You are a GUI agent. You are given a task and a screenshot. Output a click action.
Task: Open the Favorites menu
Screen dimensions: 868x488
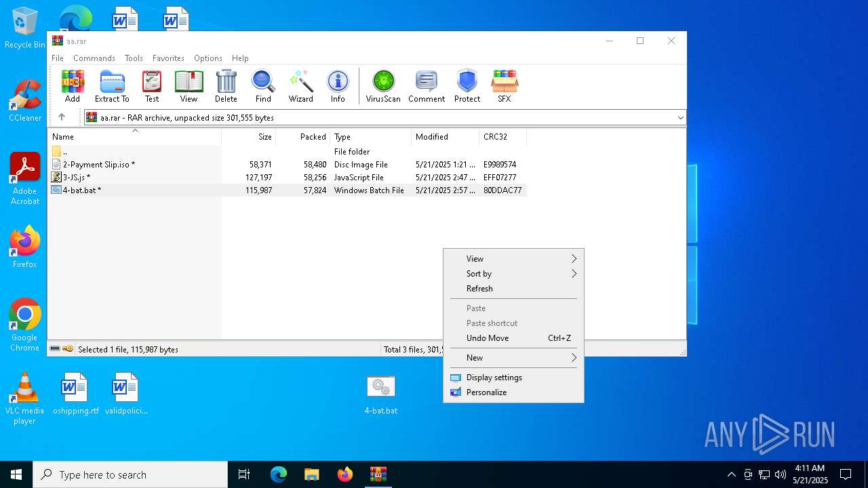(168, 58)
